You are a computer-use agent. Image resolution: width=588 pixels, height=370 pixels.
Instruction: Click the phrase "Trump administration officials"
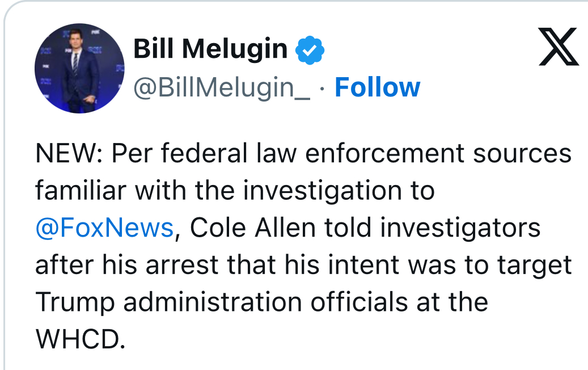click(221, 302)
